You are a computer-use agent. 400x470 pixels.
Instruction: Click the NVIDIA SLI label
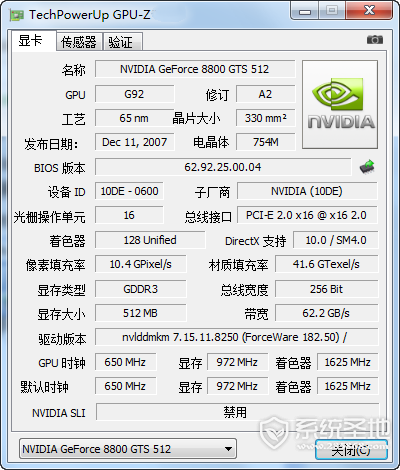pos(59,413)
